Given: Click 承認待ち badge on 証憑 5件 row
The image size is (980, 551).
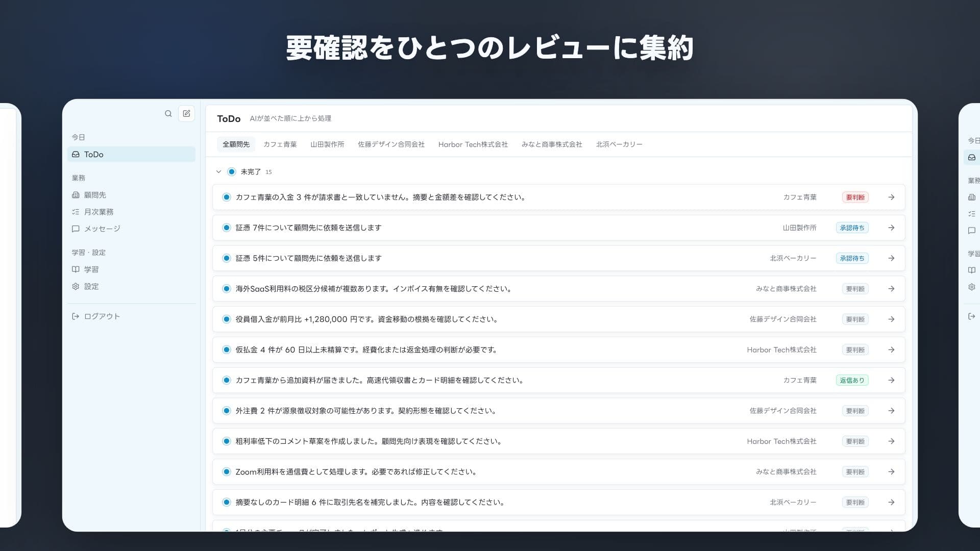Looking at the screenshot, I should point(852,258).
